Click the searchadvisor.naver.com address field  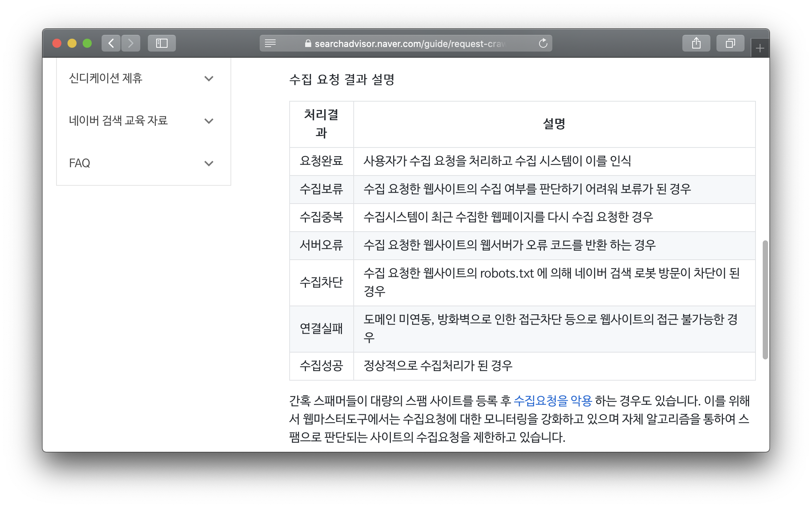(409, 44)
